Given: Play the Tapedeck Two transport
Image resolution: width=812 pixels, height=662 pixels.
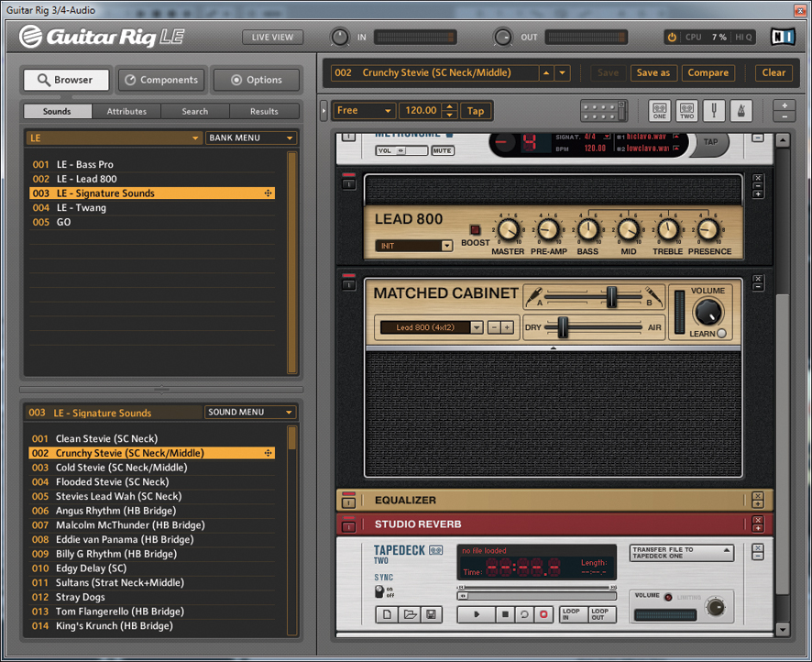Looking at the screenshot, I should (477, 614).
